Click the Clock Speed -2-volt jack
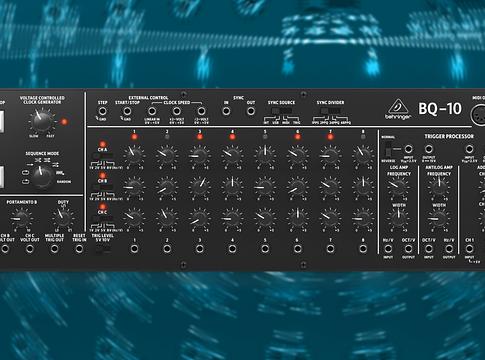The width and height of the screenshot is (485, 360). coord(201,111)
